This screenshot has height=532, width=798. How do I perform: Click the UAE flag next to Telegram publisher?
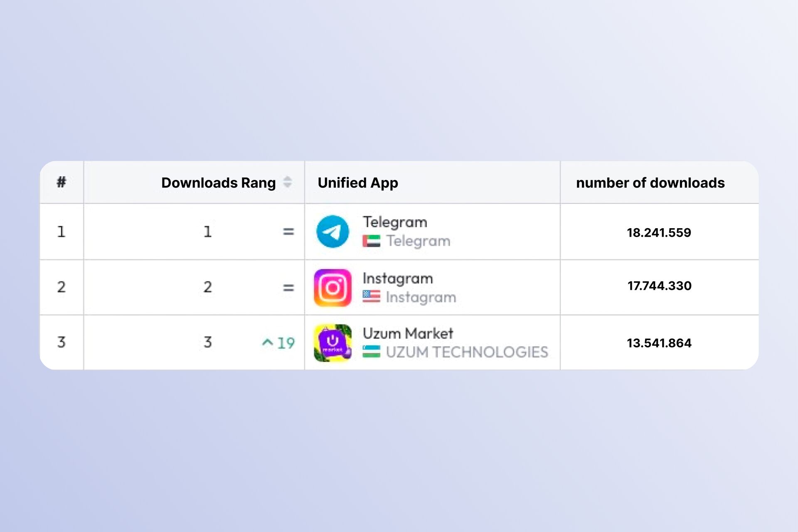pos(371,241)
